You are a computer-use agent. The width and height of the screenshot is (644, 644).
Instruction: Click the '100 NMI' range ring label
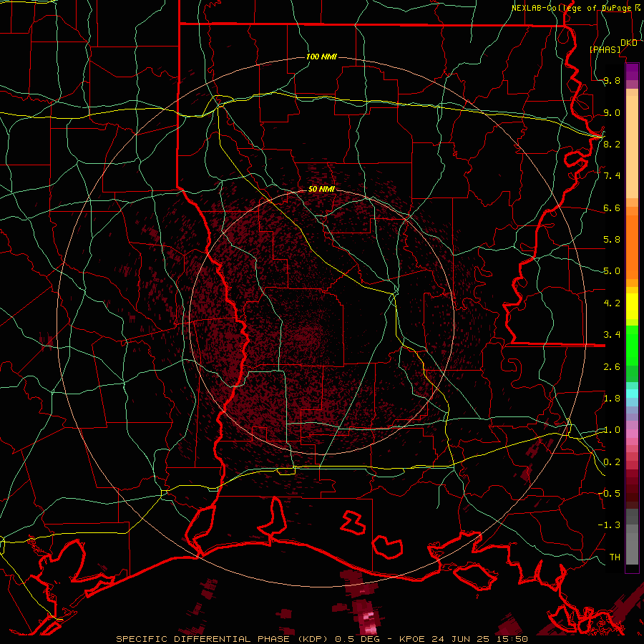click(321, 57)
